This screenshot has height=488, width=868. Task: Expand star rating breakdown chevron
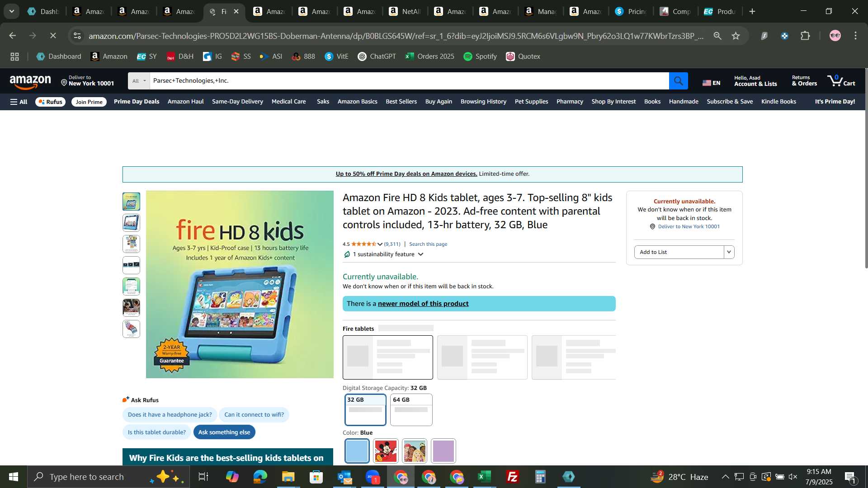(380, 244)
